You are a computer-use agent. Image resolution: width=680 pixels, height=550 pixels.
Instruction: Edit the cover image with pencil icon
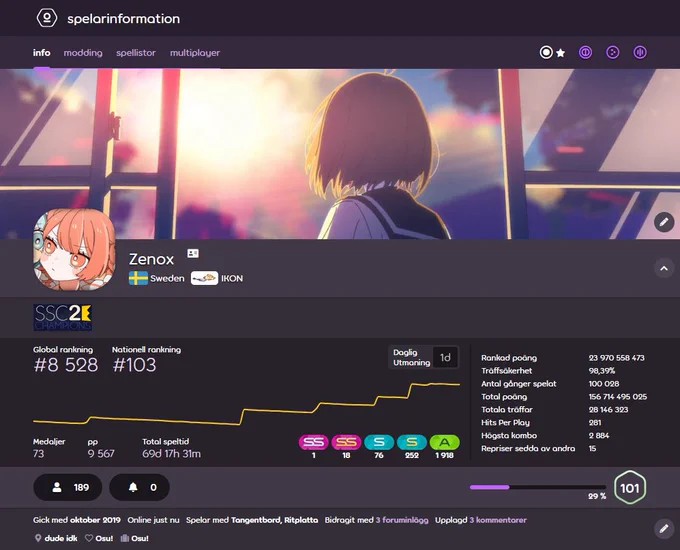664,222
